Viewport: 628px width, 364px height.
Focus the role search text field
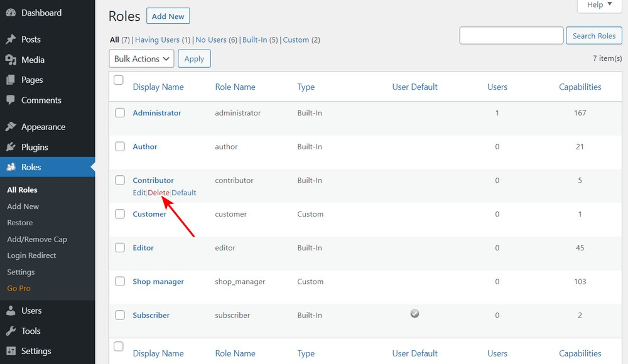coord(511,36)
